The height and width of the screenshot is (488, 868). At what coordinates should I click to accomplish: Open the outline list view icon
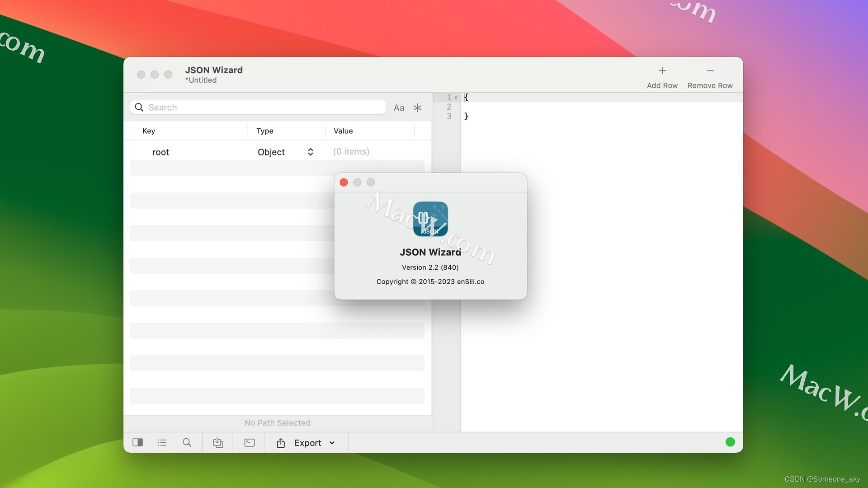point(162,442)
